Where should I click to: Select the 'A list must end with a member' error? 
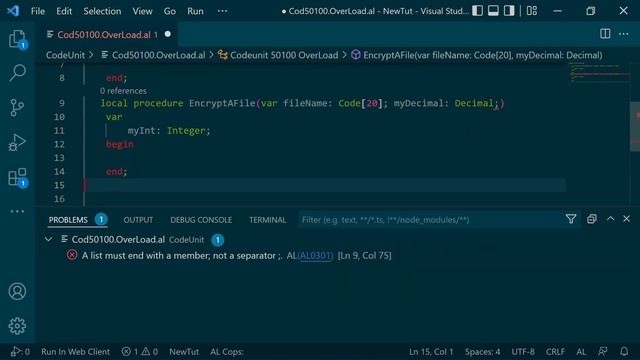[182, 256]
